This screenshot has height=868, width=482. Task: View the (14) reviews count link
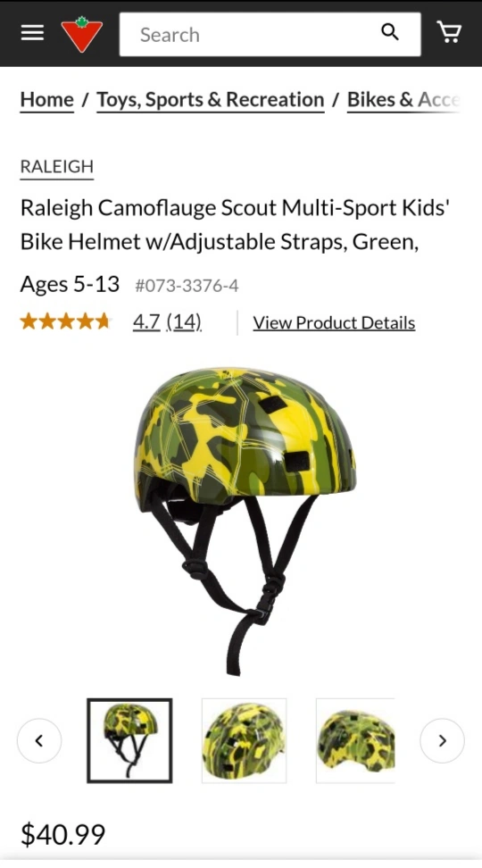pos(184,322)
